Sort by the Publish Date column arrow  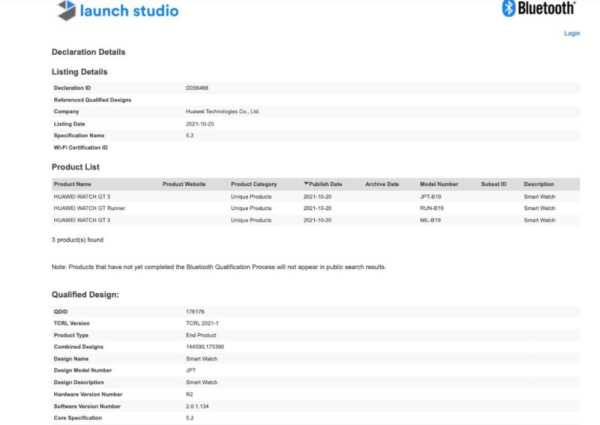306,184
